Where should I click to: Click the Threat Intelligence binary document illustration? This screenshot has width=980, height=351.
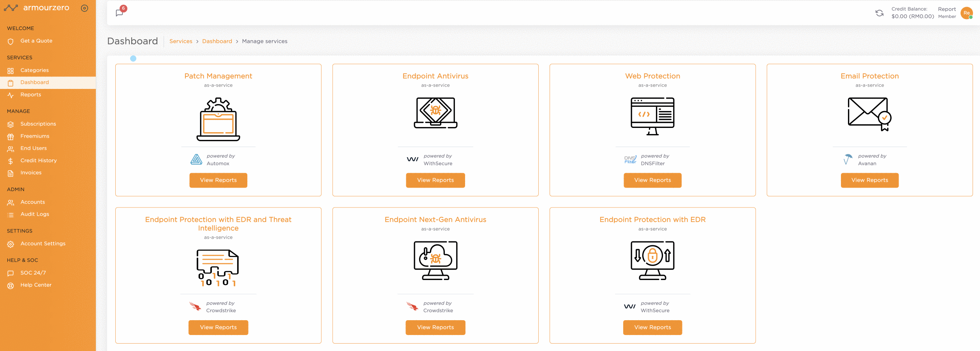point(218,268)
